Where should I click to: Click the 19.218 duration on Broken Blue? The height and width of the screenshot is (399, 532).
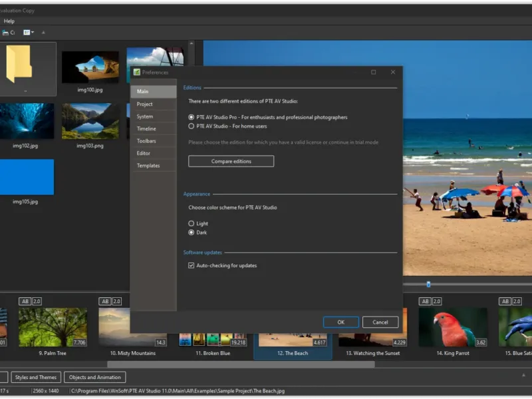[x=238, y=342]
